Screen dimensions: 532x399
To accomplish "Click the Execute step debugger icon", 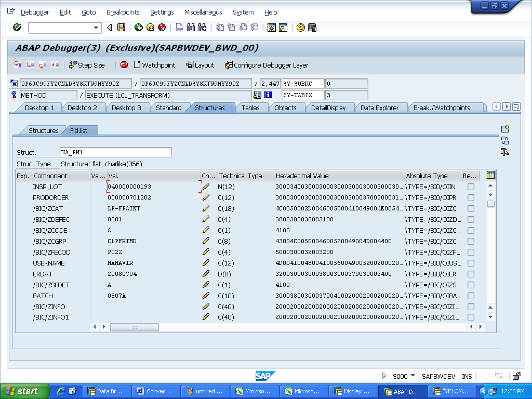I will click(30, 64).
